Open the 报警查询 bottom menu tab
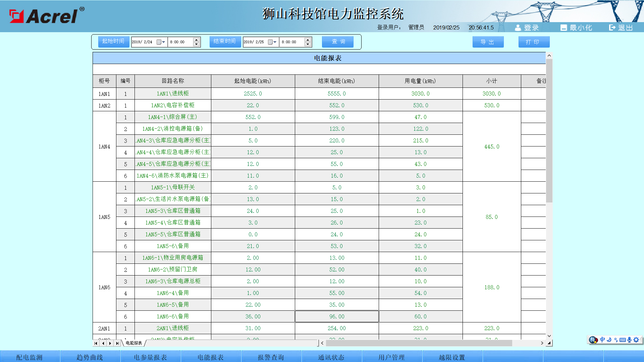This screenshot has height=362, width=644. pos(271,357)
